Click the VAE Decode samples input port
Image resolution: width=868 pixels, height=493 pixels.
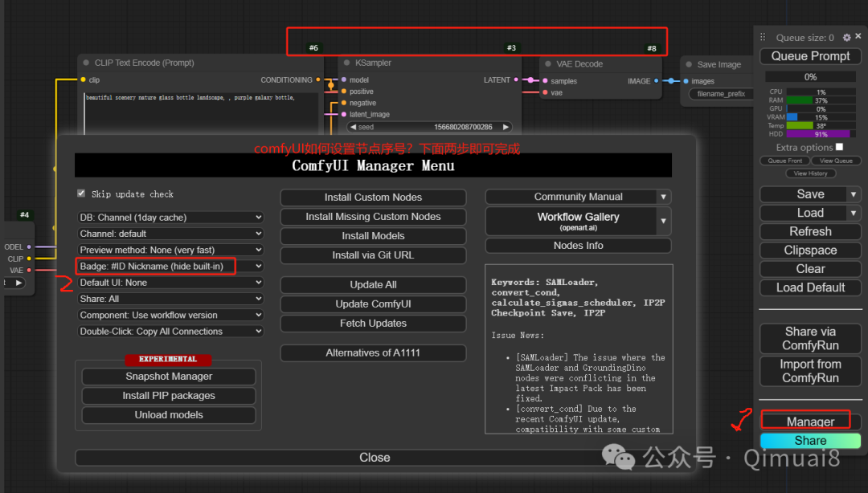[545, 81]
